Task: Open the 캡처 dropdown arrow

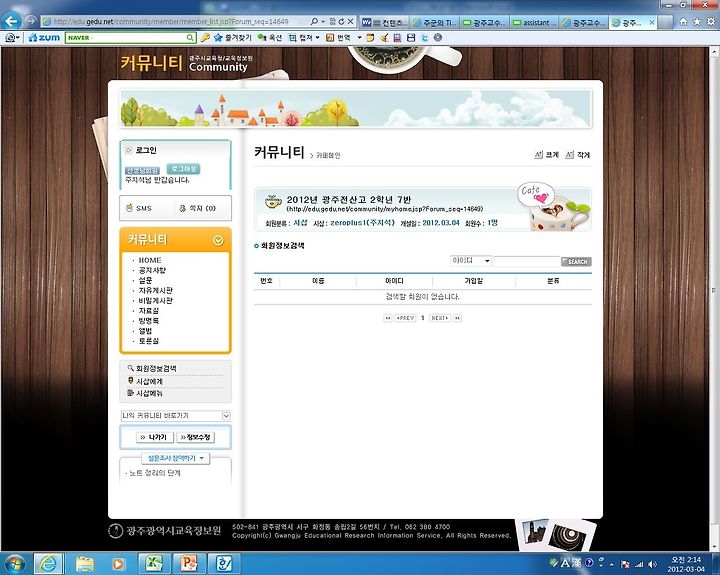Action: (x=317, y=38)
